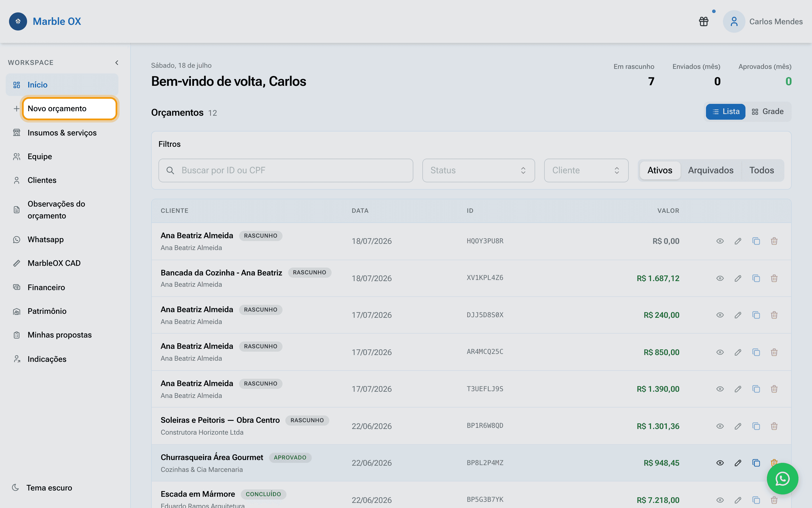Open Escada em Mármore budget
812x508 pixels.
(x=198, y=494)
